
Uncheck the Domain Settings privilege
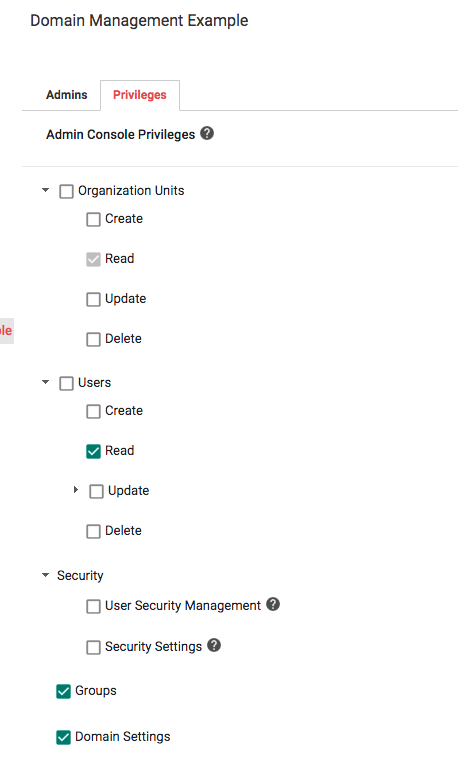64,737
